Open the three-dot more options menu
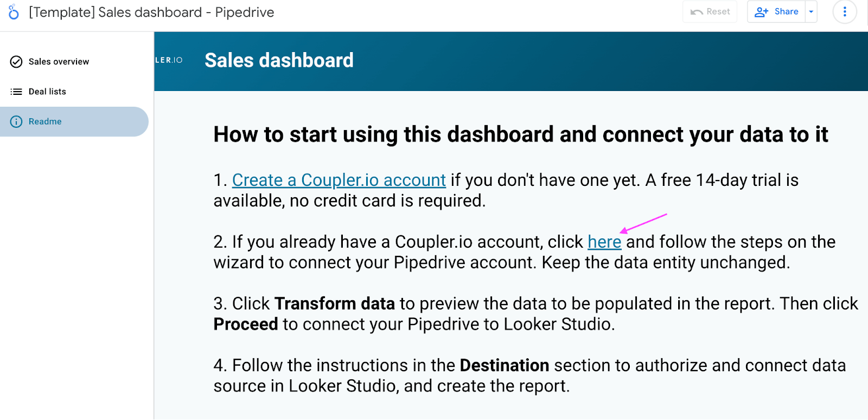868x420 pixels. tap(845, 12)
